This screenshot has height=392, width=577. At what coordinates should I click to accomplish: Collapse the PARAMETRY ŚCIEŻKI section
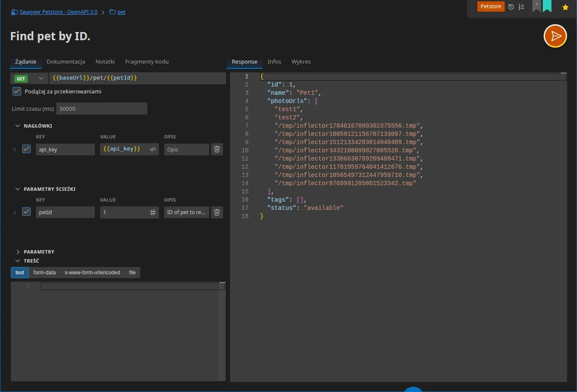point(18,189)
